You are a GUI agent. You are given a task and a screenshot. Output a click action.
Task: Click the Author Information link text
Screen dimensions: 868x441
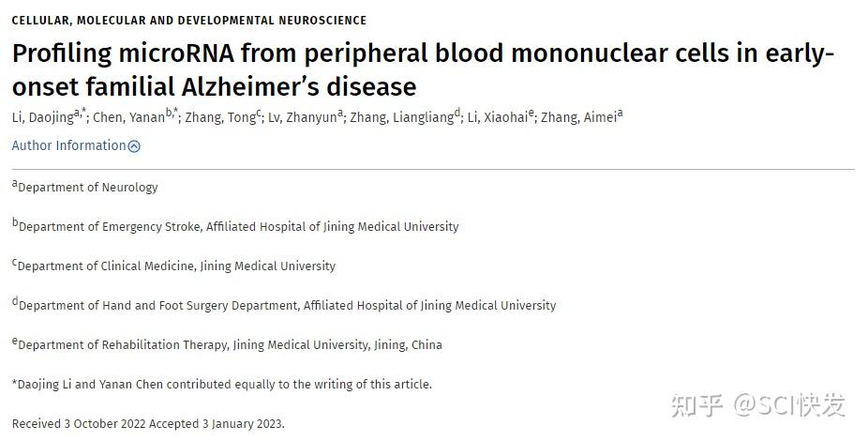[68, 145]
